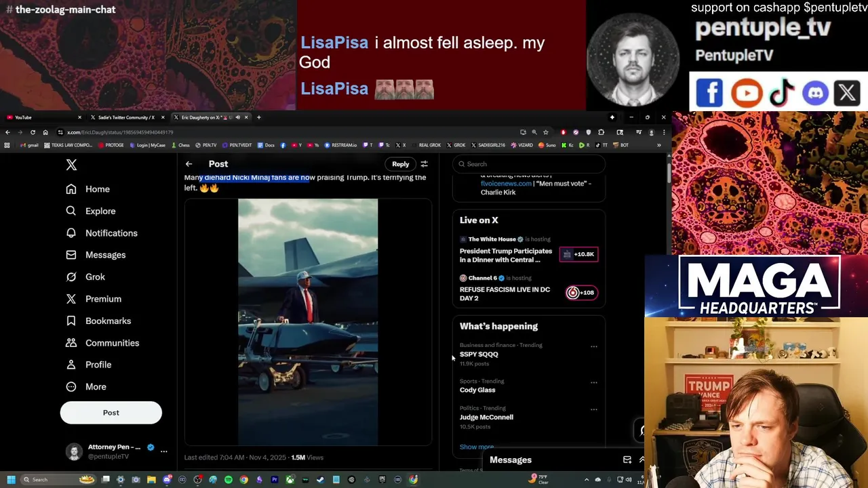
Task: Open the Suno bookmark
Action: [x=548, y=145]
